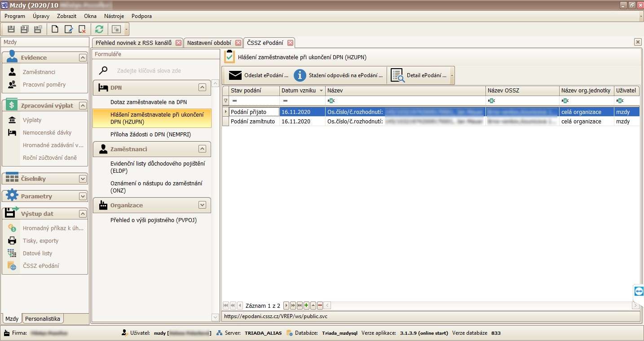Open Oznámení o nástupu do zaměstnání (ONZ)
The image size is (644, 341).
156,187
